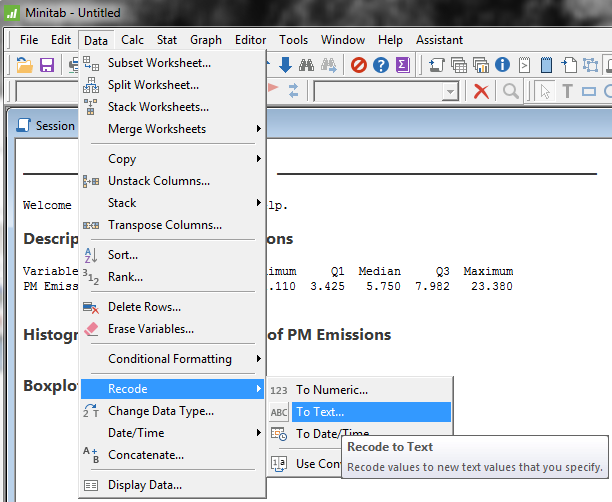Select Unstack Columns menu item
This screenshot has height=502, width=612.
(x=172, y=181)
